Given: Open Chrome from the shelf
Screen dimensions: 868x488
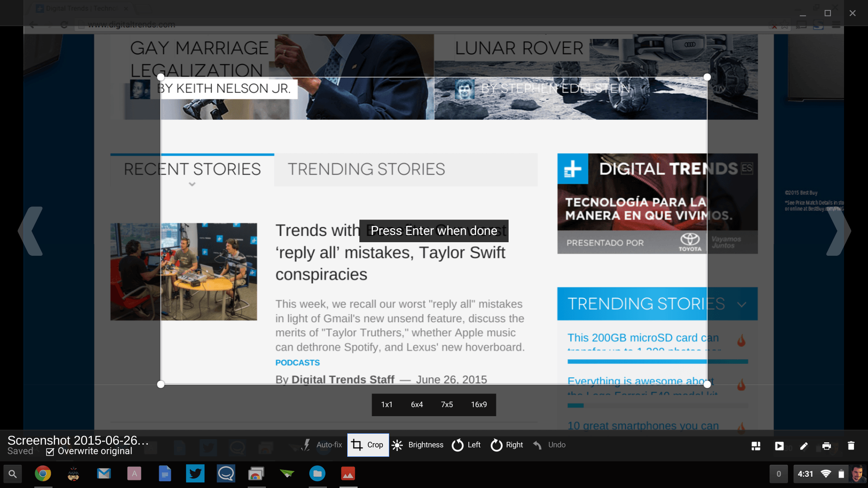Looking at the screenshot, I should [x=43, y=474].
